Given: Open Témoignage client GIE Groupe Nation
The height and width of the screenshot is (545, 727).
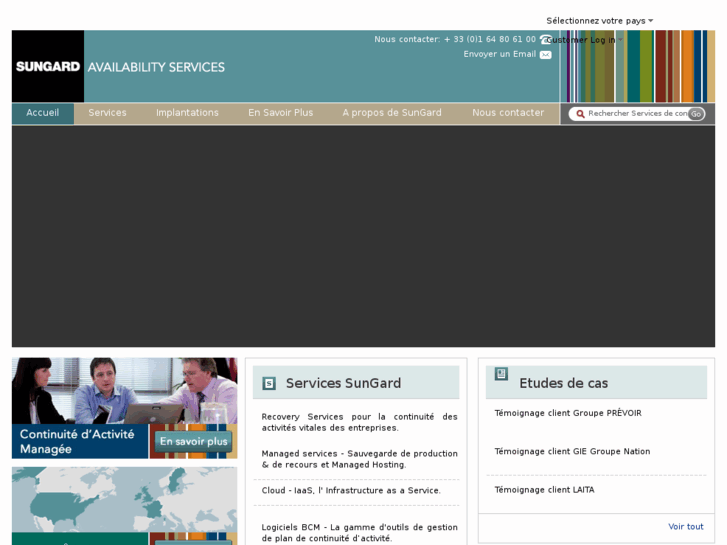Looking at the screenshot, I should click(x=572, y=451).
